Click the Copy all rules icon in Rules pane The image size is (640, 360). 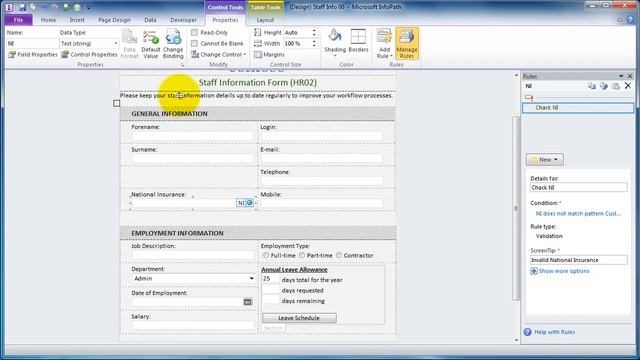point(603,86)
